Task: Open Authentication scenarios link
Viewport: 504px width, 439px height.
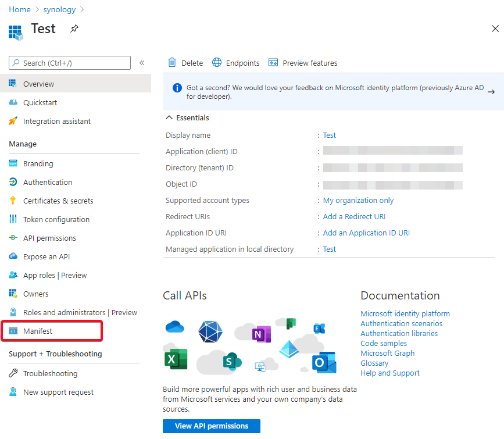Action: tap(401, 323)
